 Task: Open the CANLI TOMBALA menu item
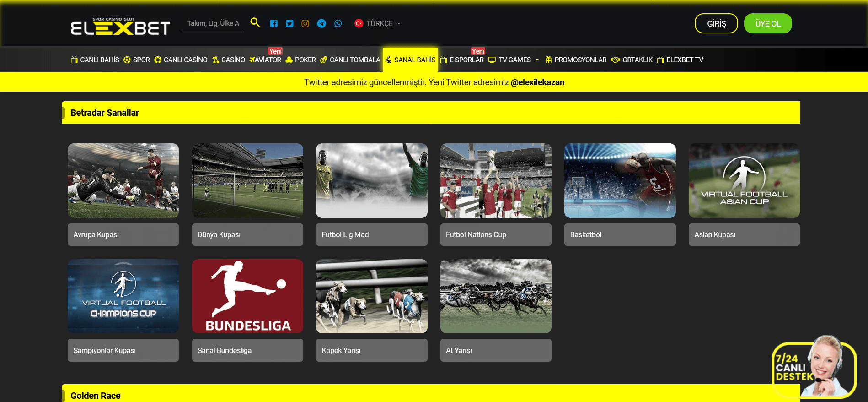(x=350, y=60)
